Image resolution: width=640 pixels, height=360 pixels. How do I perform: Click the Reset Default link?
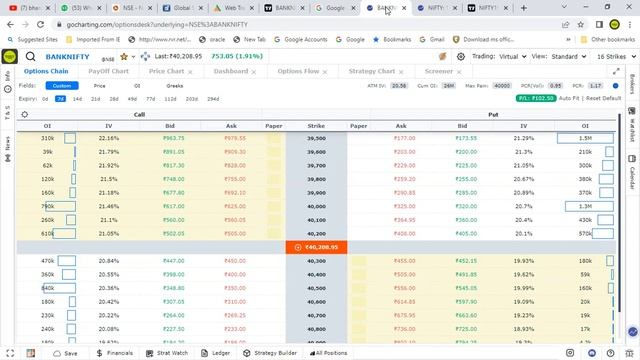pyautogui.click(x=603, y=98)
